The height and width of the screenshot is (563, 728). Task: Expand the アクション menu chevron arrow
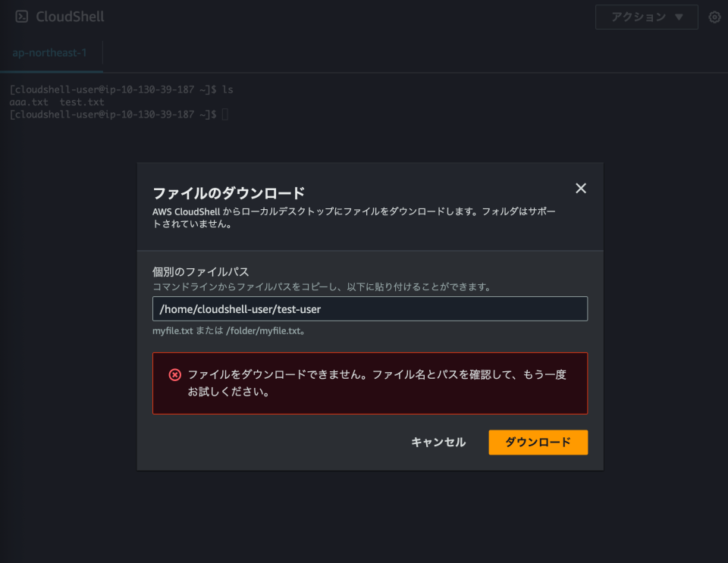pos(681,17)
